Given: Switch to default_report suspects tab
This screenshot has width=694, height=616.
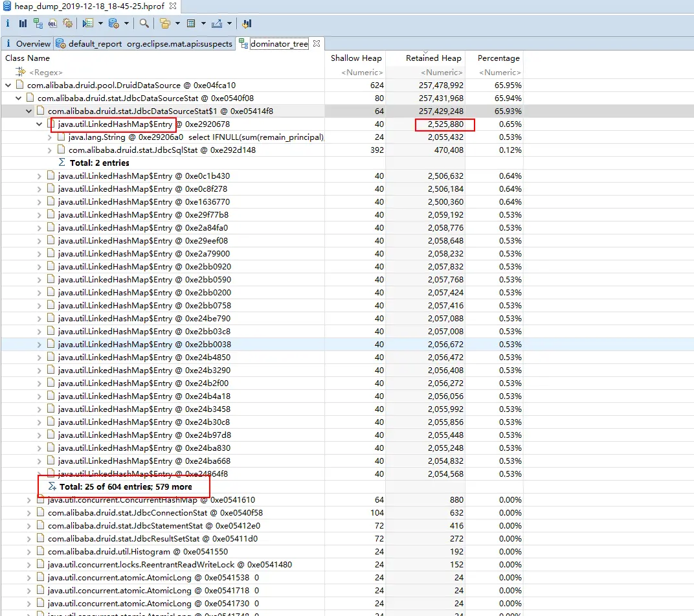Looking at the screenshot, I should 145,44.
